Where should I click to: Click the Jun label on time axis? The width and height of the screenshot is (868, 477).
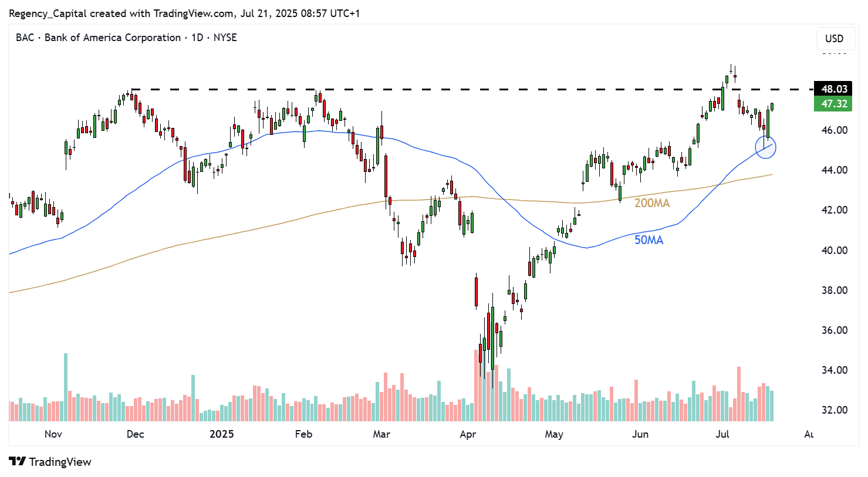[x=640, y=434]
